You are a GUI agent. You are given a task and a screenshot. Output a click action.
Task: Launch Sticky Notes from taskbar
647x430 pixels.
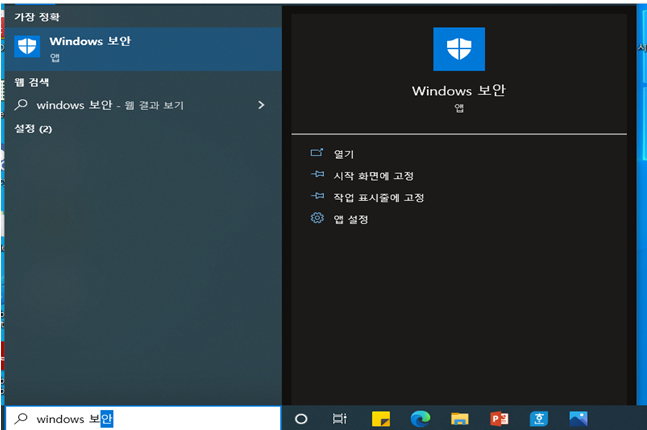[x=380, y=419]
